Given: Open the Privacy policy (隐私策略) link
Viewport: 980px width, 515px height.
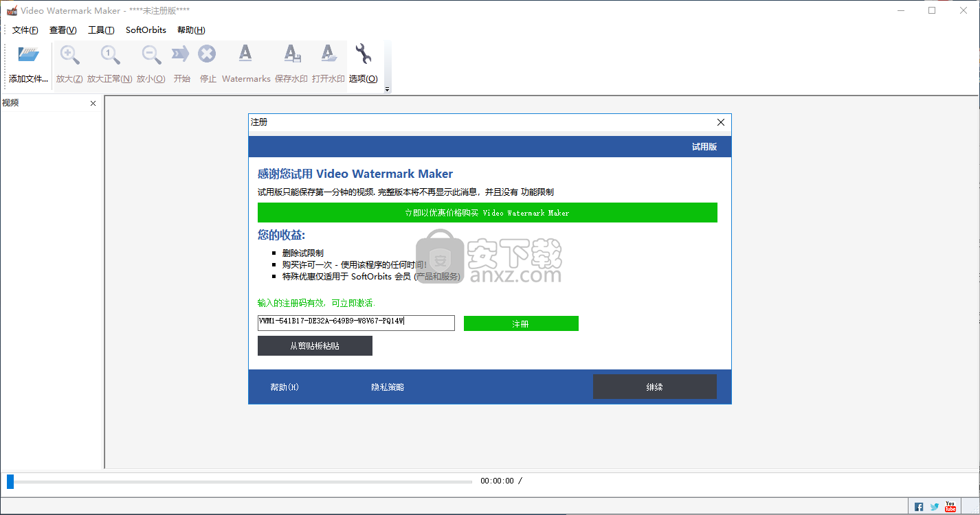Looking at the screenshot, I should (x=388, y=387).
